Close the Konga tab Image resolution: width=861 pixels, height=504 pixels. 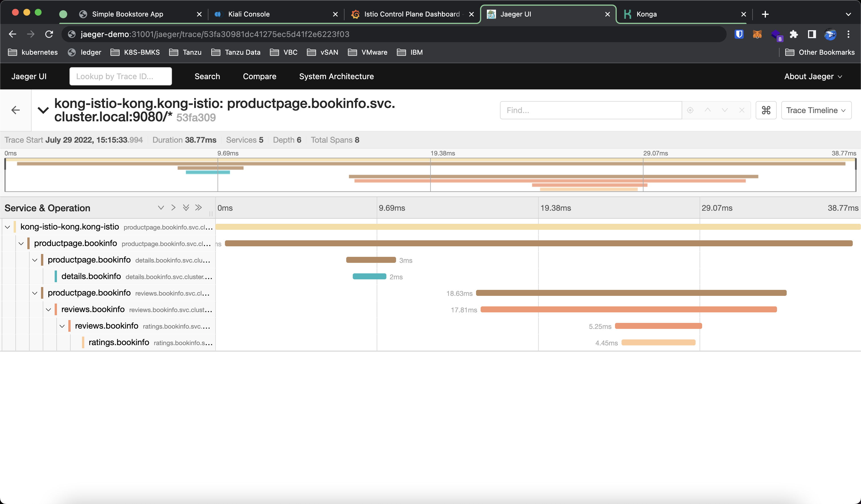pos(743,14)
